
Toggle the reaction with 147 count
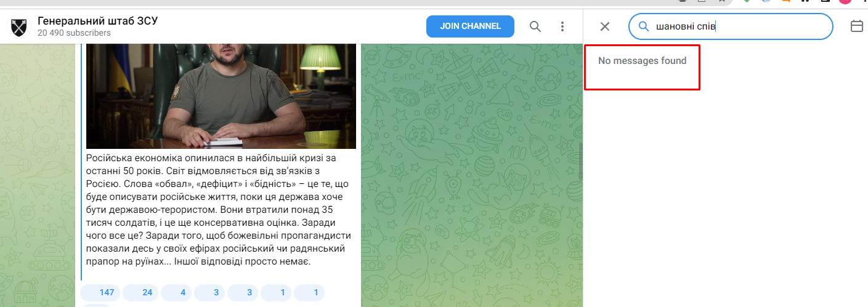(100, 293)
